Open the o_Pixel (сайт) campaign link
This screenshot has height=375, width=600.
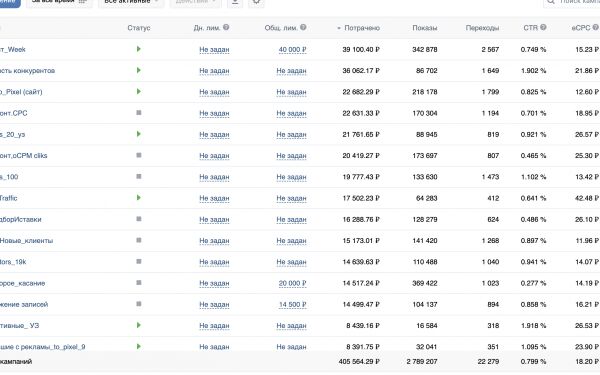(21, 92)
